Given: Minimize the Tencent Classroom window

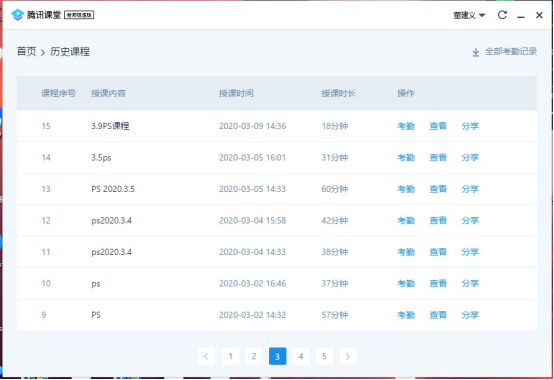Looking at the screenshot, I should point(521,16).
